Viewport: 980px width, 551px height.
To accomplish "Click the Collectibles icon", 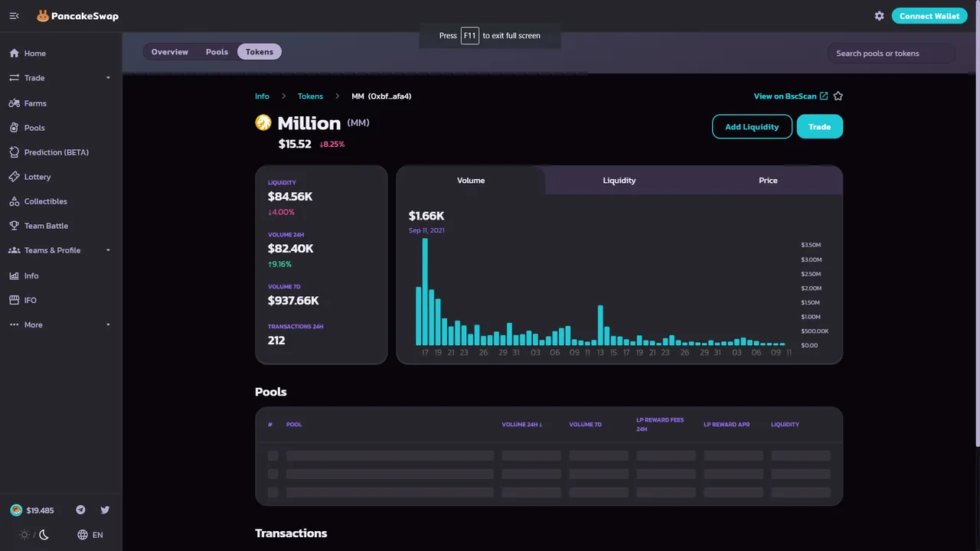I will tap(14, 201).
